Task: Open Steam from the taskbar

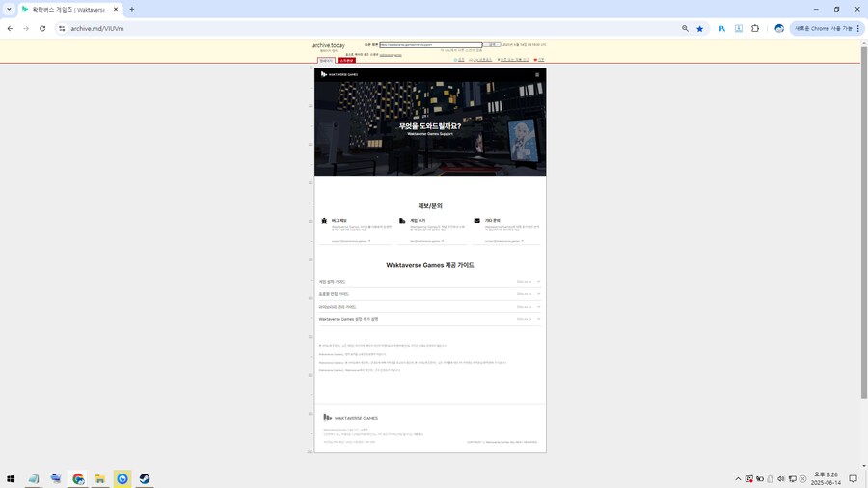Action: [145, 478]
